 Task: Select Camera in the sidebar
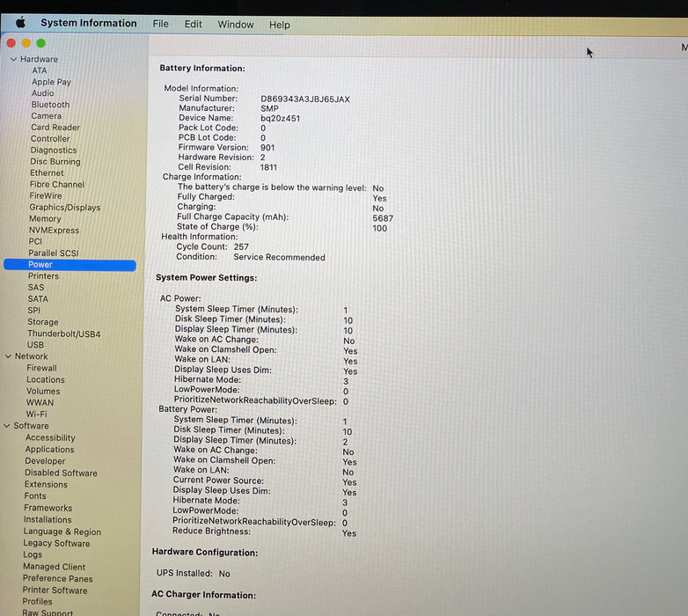pyautogui.click(x=46, y=116)
